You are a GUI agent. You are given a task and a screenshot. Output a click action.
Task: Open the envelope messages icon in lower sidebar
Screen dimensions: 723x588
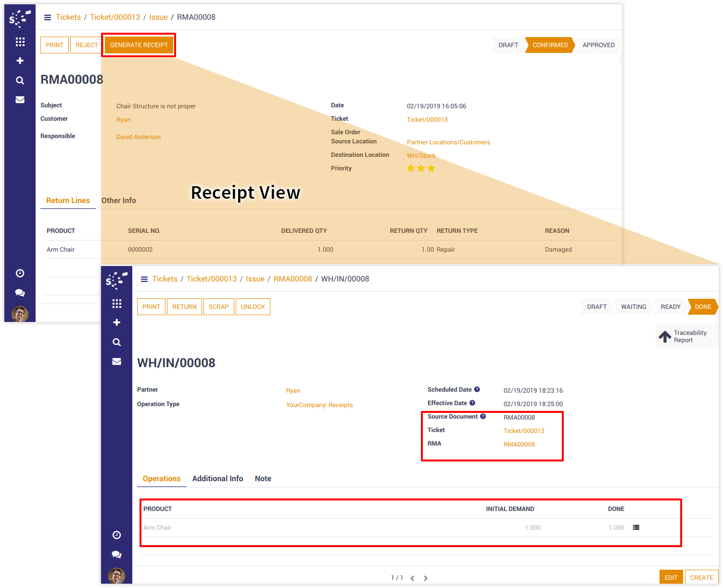pyautogui.click(x=116, y=361)
